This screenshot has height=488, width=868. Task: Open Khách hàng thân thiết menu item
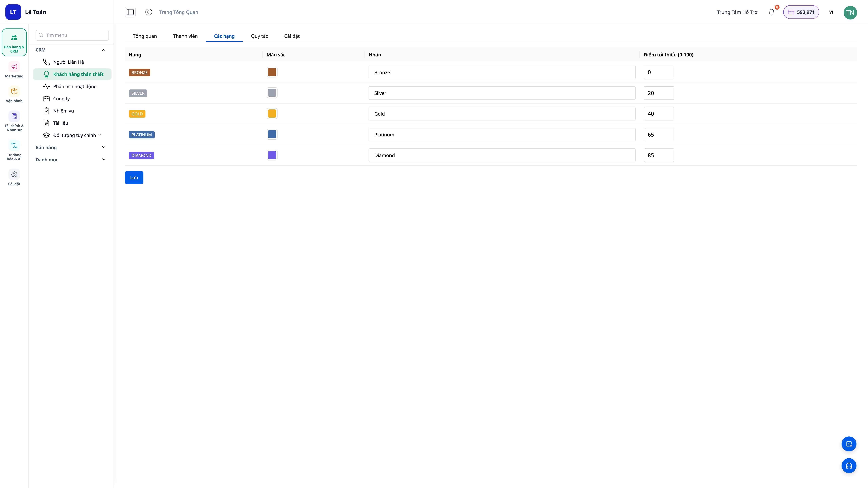72,74
